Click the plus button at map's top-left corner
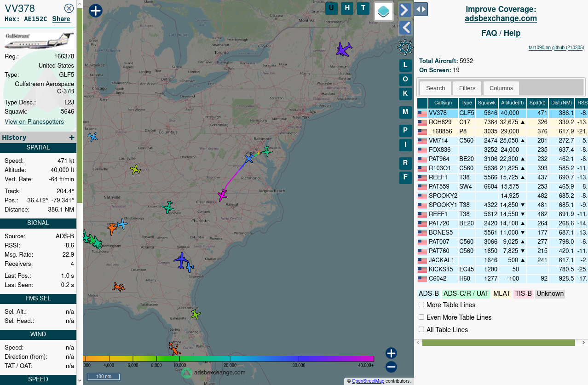 pyautogui.click(x=95, y=11)
